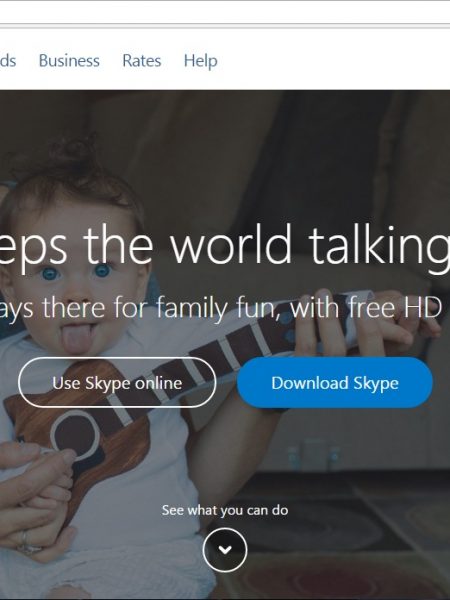Click the Use Skype online button

pos(117,383)
